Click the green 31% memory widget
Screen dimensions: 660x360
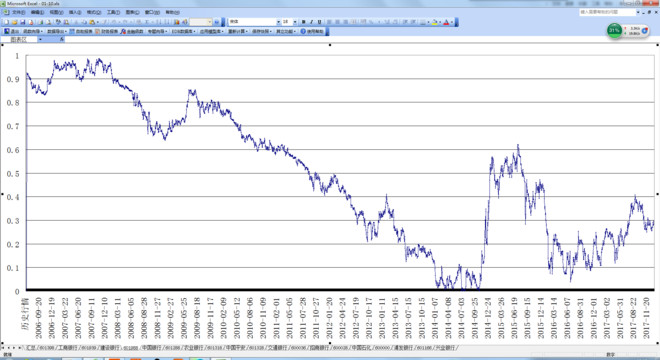click(x=614, y=30)
